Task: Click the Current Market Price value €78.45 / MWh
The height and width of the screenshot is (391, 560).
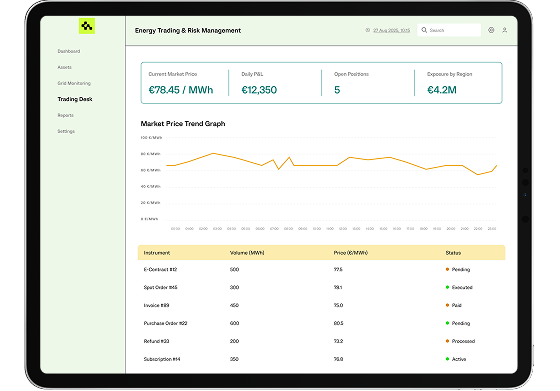Action: tap(181, 90)
